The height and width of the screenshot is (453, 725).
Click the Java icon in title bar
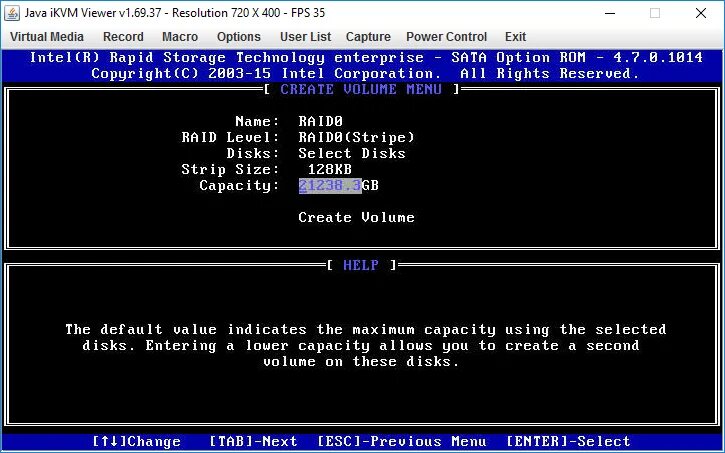point(12,12)
